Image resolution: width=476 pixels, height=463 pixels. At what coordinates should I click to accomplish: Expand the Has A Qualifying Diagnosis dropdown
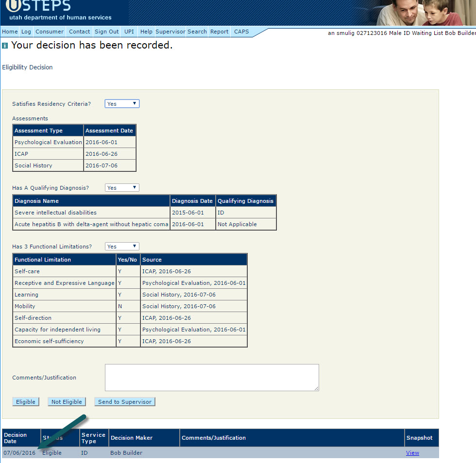click(122, 188)
